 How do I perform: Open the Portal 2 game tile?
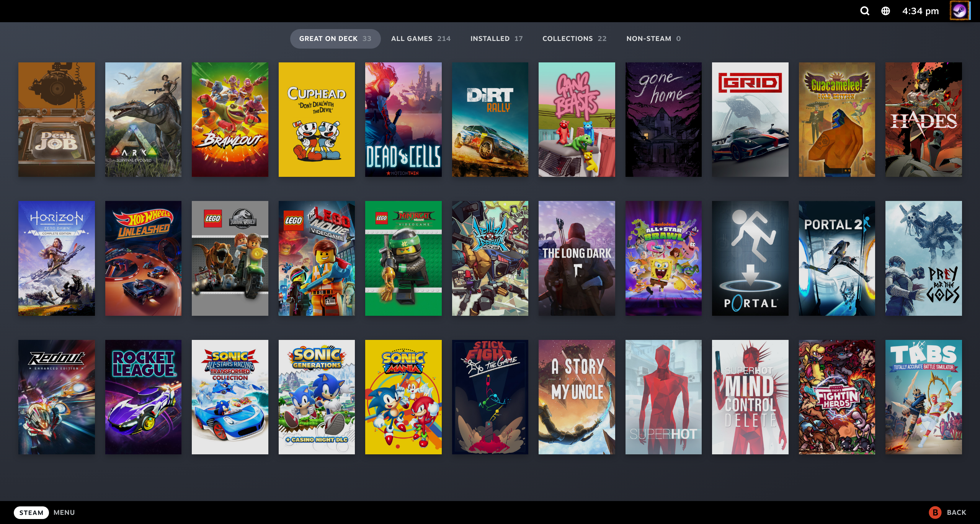pos(837,258)
